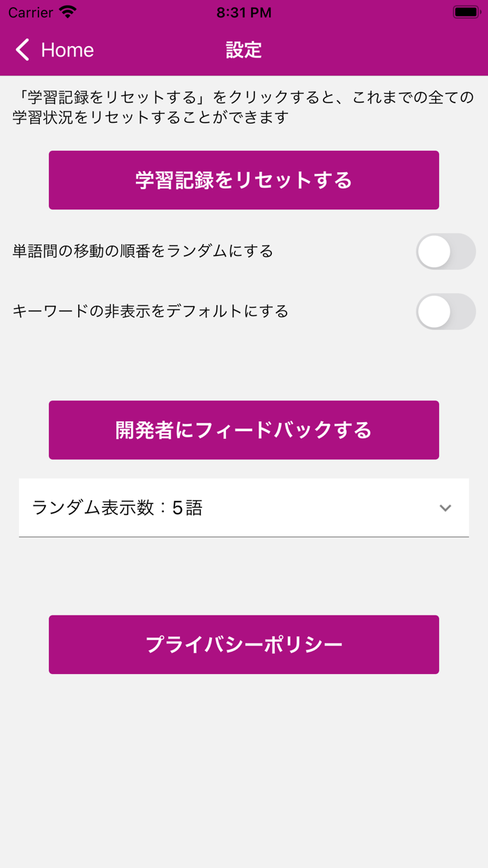Viewport: 488px width, 868px height.
Task: Tap 開発者にフィードバックする button
Action: click(243, 430)
